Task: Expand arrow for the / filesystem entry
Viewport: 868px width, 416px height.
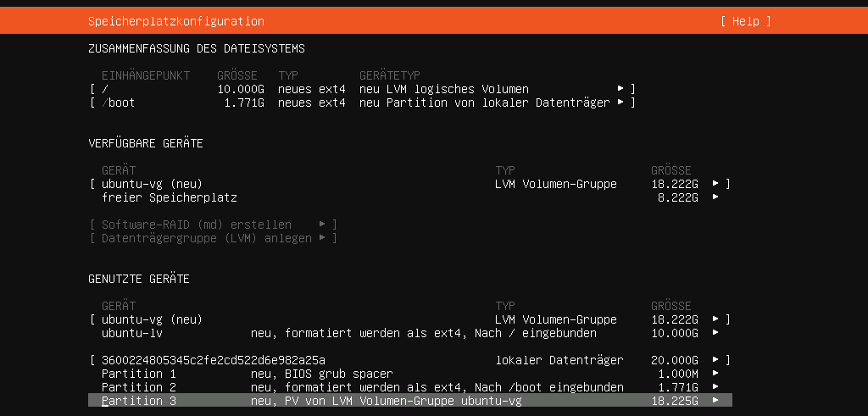Action: click(620, 88)
